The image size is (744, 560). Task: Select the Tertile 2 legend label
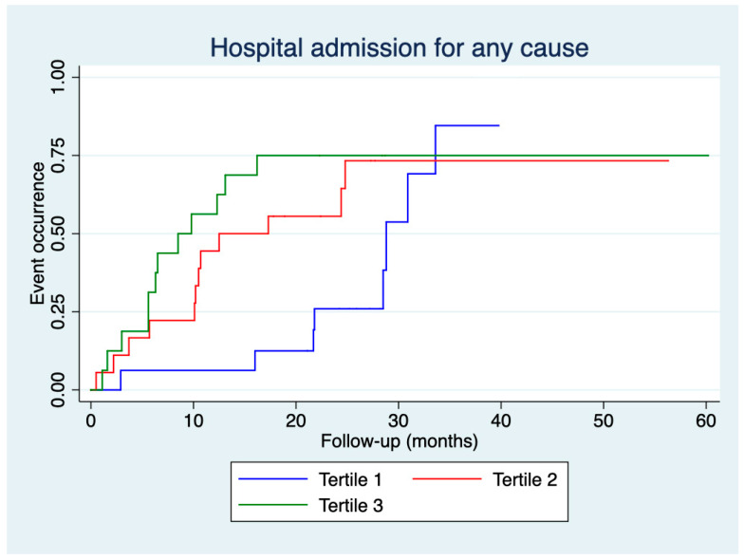tap(525, 480)
